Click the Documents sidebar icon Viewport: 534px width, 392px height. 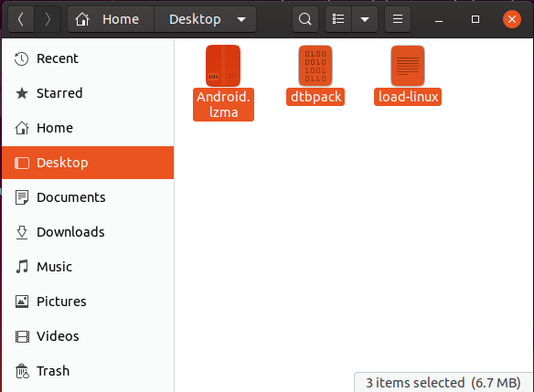click(x=22, y=197)
